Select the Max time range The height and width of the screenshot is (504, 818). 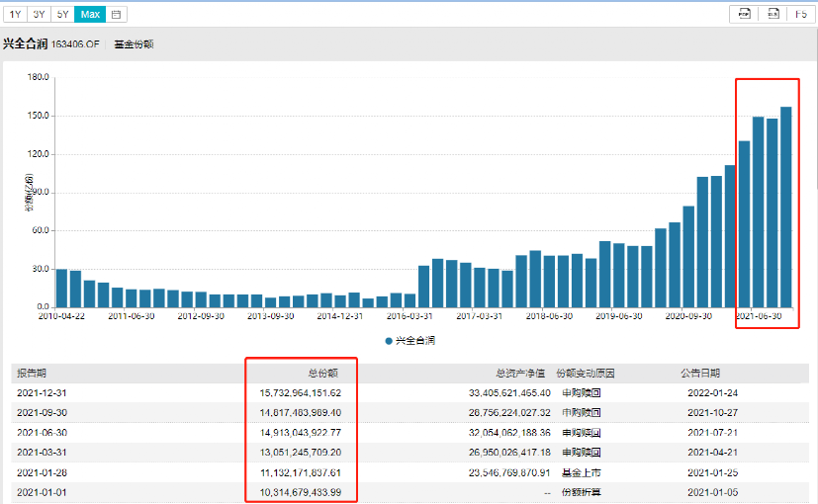coord(90,15)
